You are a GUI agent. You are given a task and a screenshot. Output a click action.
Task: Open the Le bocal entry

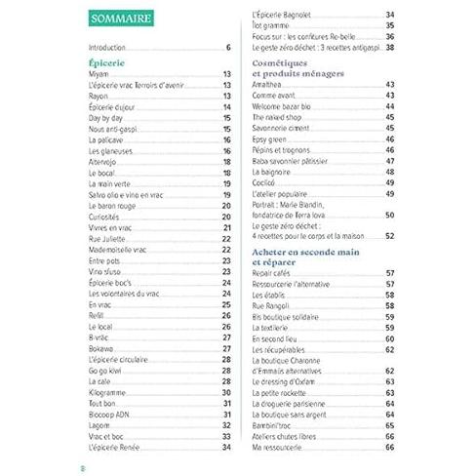[160, 173]
